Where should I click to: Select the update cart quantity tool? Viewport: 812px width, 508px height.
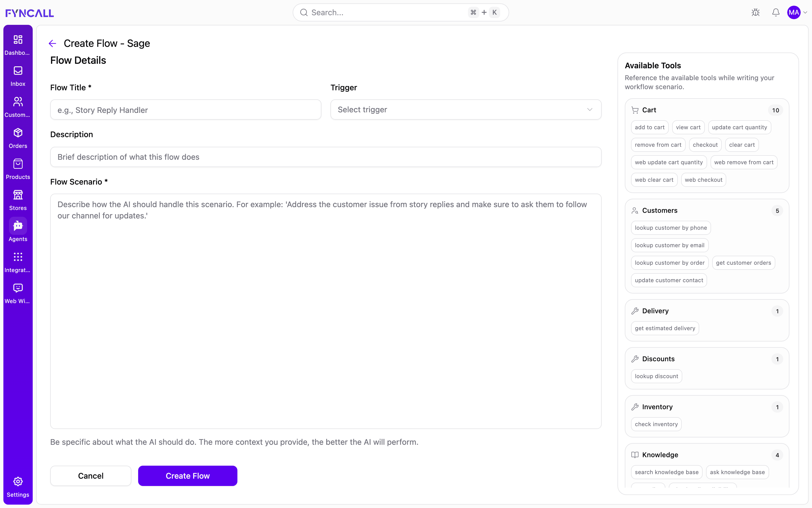(740, 127)
